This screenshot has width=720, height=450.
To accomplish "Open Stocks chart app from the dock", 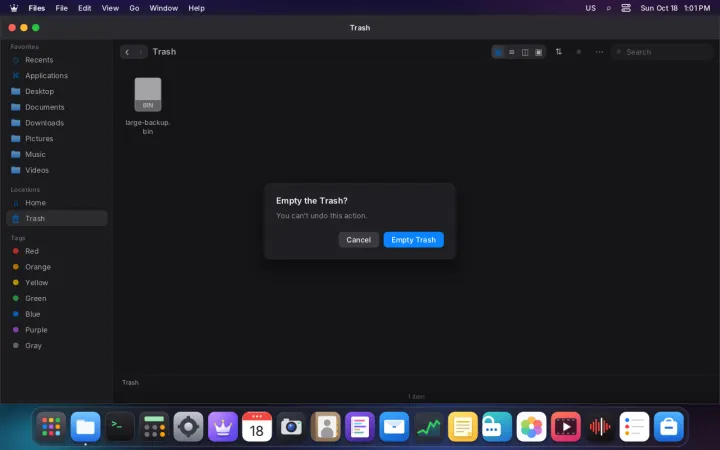I will tap(428, 427).
